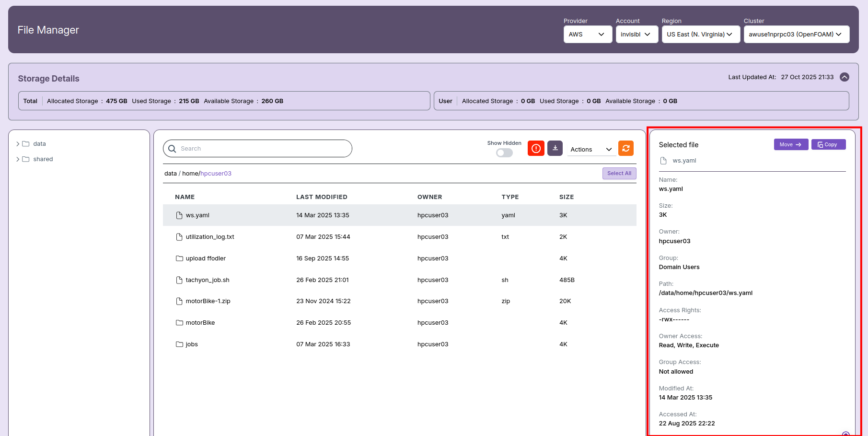Image resolution: width=868 pixels, height=436 pixels.
Task: Click file icon next to ws.yaml row
Action: [179, 215]
